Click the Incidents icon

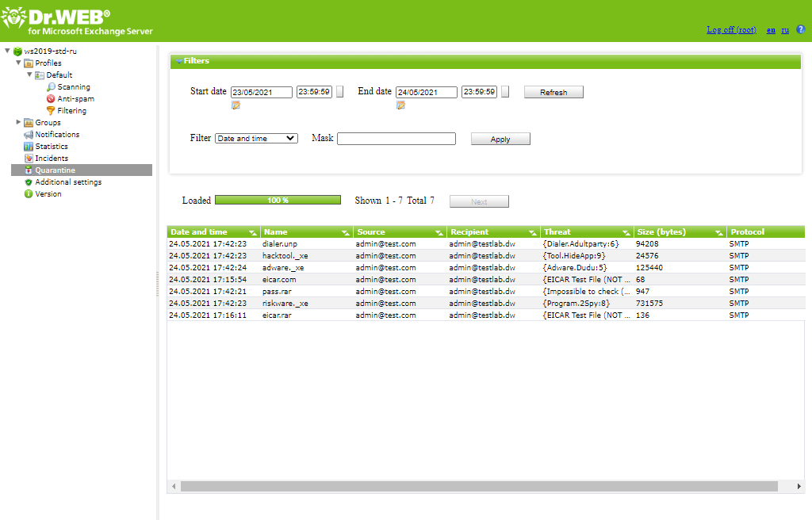click(x=29, y=159)
